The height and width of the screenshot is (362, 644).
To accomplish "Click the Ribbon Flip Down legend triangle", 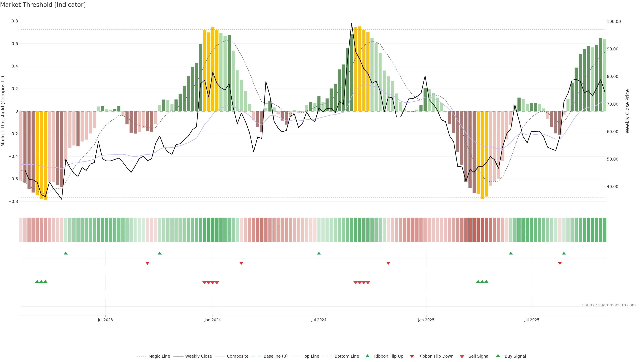I will 412,356.
